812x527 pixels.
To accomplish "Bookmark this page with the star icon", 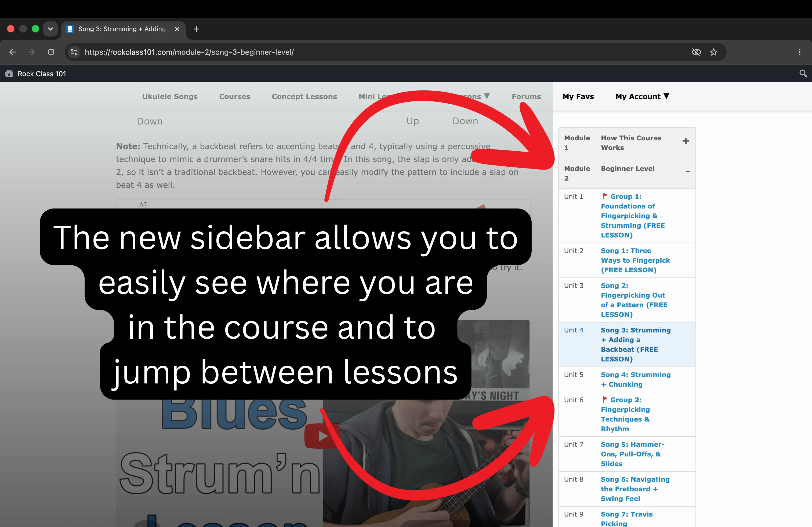I will click(x=713, y=52).
